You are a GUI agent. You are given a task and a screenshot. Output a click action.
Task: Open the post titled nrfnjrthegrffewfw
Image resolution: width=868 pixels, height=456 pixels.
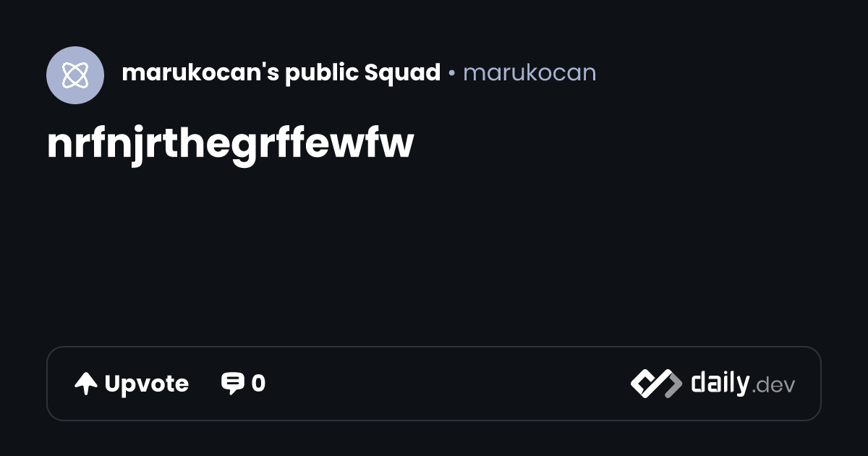tap(230, 144)
